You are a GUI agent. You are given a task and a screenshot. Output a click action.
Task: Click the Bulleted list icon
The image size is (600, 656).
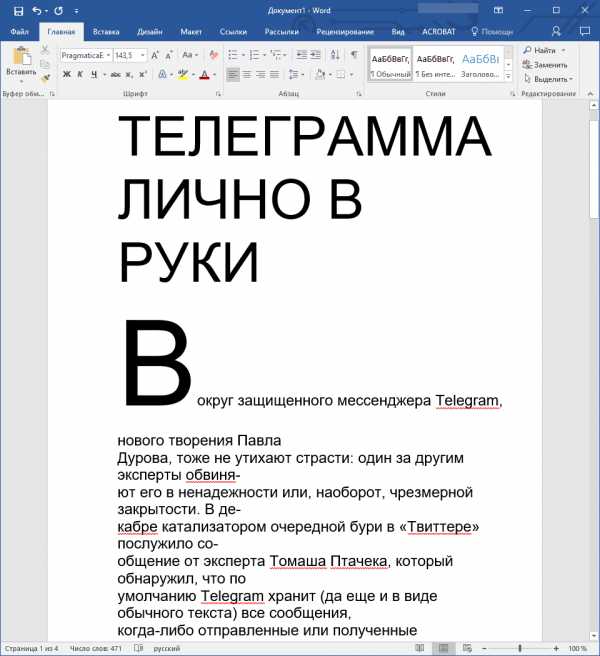[232, 55]
